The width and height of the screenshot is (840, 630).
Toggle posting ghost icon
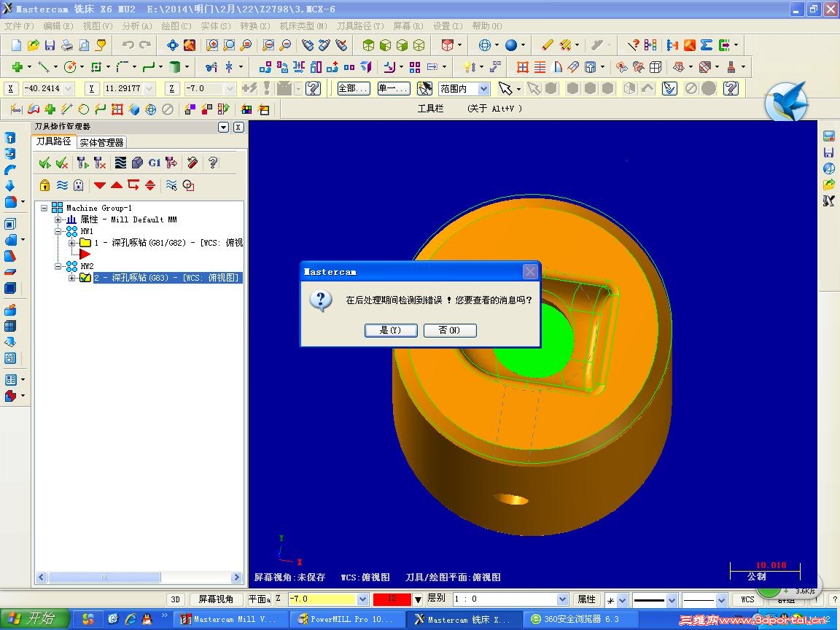pos(79,185)
